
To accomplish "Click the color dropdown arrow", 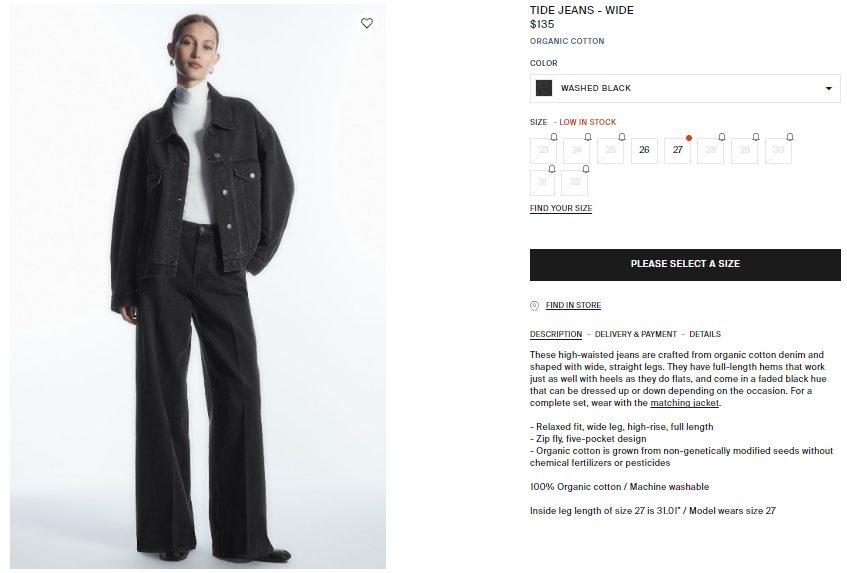I will (829, 89).
